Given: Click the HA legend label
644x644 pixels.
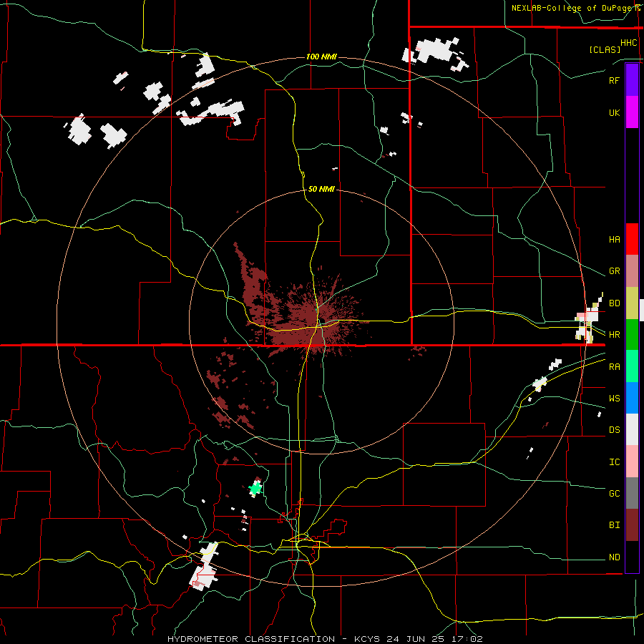Looking at the screenshot, I should tap(614, 239).
